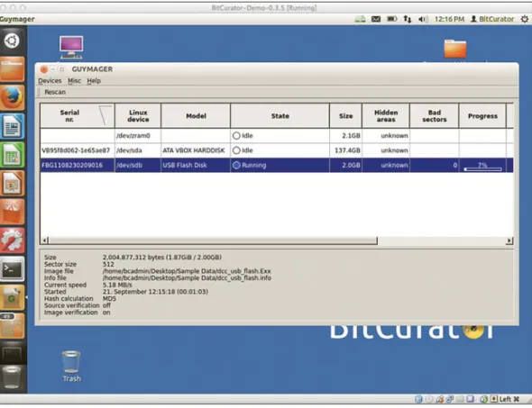Open the sound volume indicator
Screen dimensions: 532x408
[x=423, y=19]
